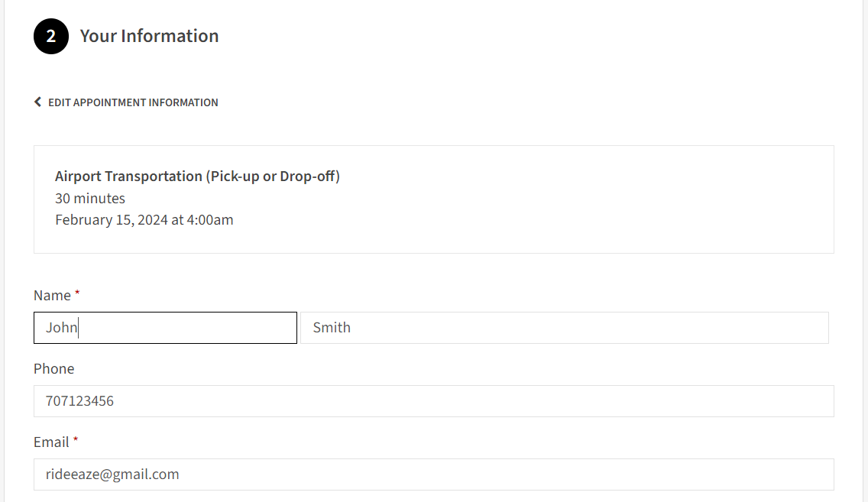This screenshot has width=868, height=502.
Task: Click the February 15, 2024 date text
Action: point(112,220)
